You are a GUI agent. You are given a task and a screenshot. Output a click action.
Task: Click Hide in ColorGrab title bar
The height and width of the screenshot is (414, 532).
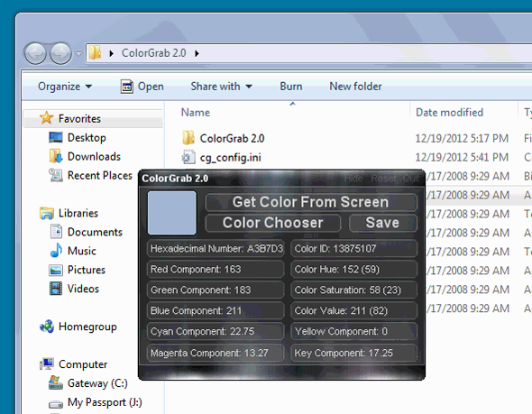[353, 179]
